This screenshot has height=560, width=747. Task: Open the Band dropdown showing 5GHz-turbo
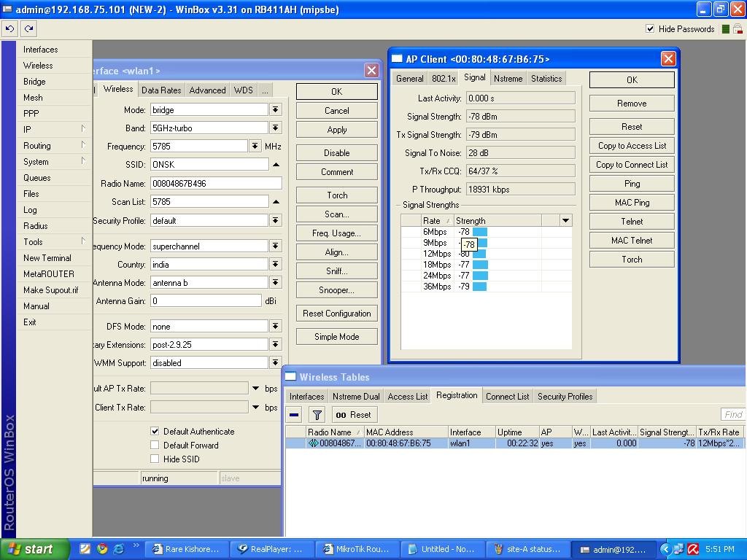coord(276,127)
